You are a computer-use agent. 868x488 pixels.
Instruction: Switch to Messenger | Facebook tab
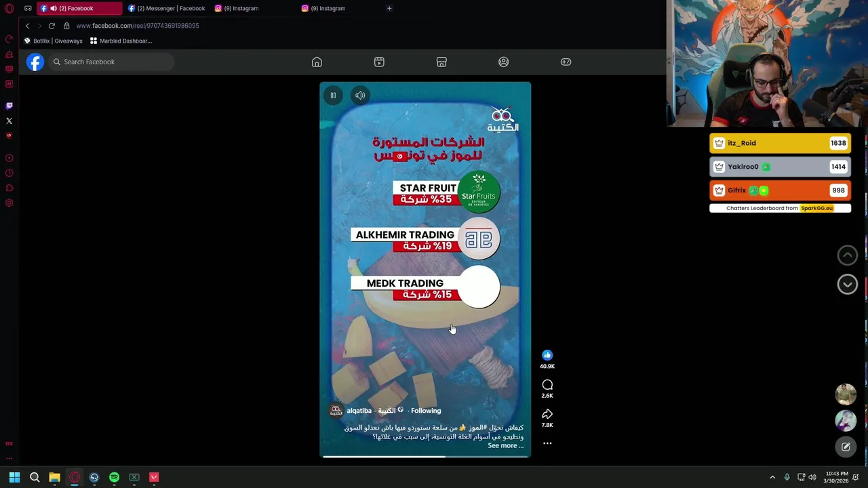tap(167, 8)
